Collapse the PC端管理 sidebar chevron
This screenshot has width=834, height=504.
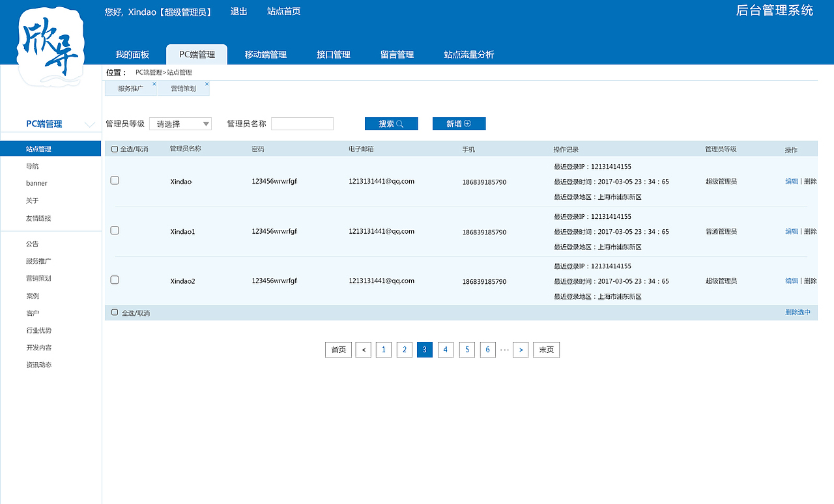[90, 124]
